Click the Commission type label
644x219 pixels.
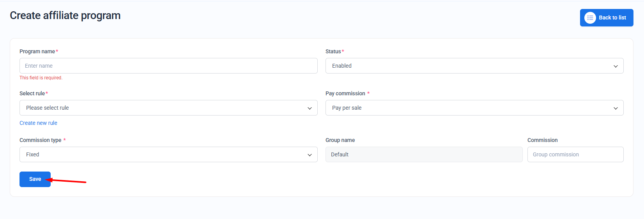(40, 140)
